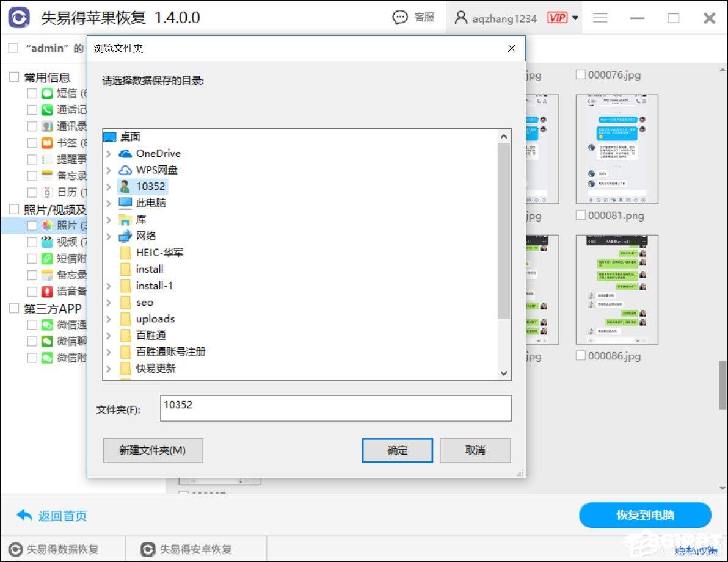Click the folder tree vertical scrollbar thumb
The width and height of the screenshot is (728, 562).
pyautogui.click(x=504, y=231)
